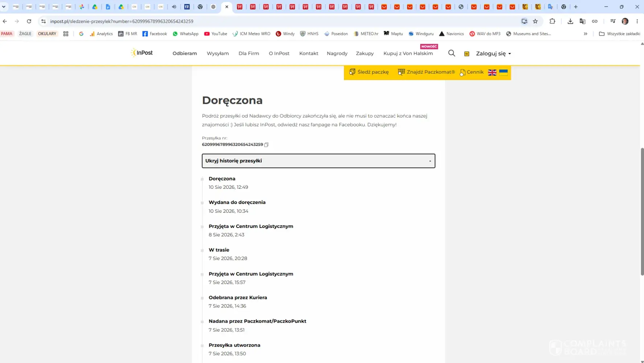This screenshot has width=644, height=363.
Task: Open the Wysyłam menu
Action: coord(218,53)
